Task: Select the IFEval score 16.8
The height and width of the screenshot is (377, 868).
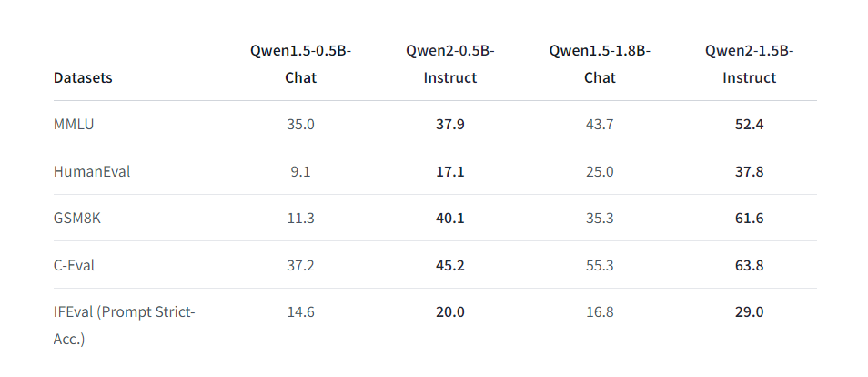Action: (x=600, y=312)
